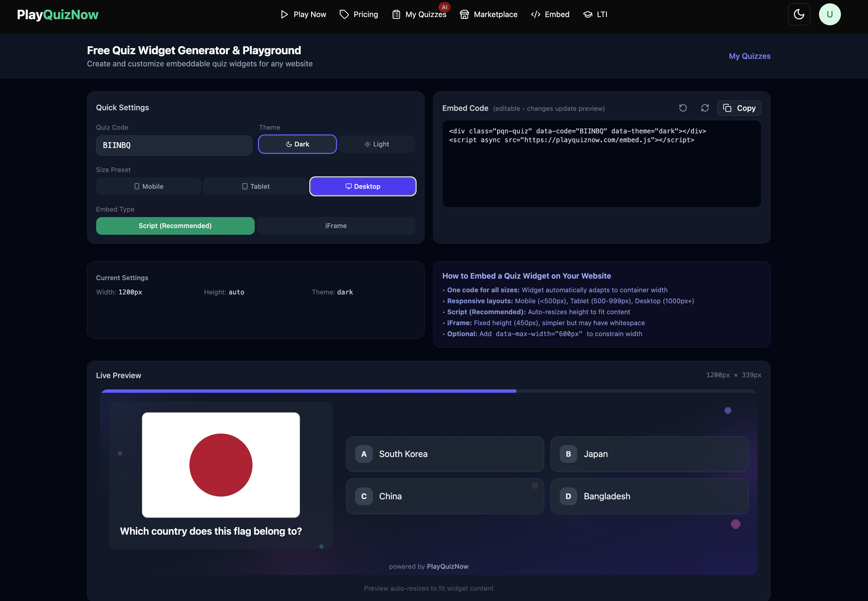Open the user avatar menu

click(x=830, y=14)
